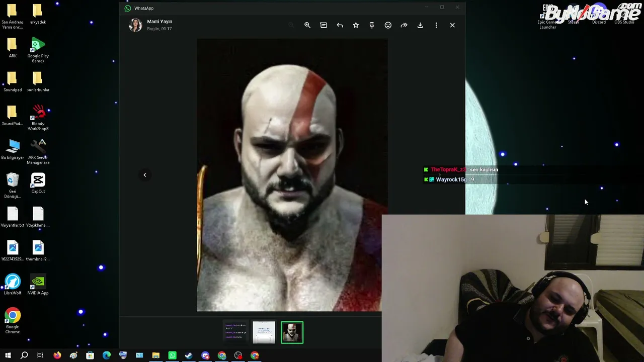The height and width of the screenshot is (362, 644).
Task: Select the ARK folder on the desktop
Action: (12, 48)
